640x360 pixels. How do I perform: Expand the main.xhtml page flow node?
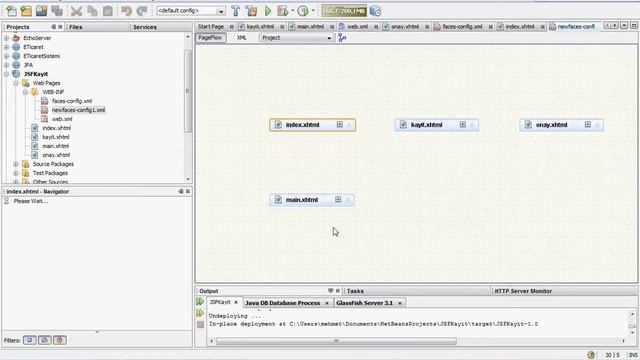pyautogui.click(x=338, y=200)
